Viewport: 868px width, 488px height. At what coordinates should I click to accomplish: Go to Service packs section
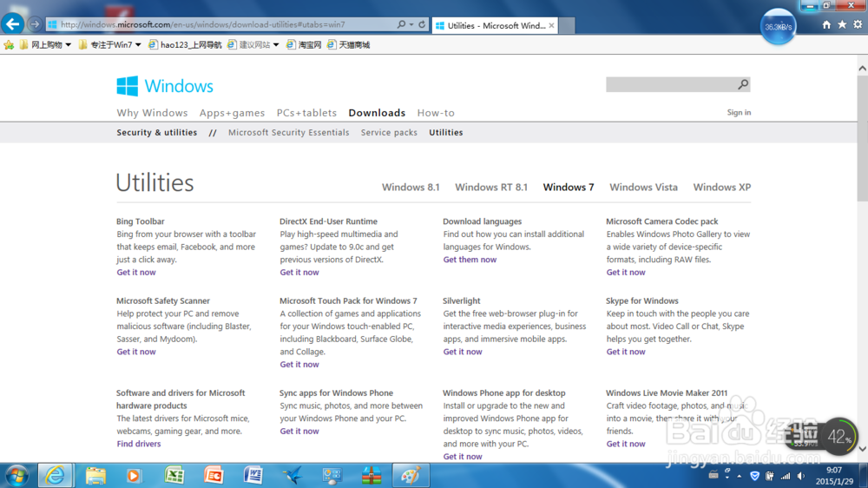pos(389,132)
